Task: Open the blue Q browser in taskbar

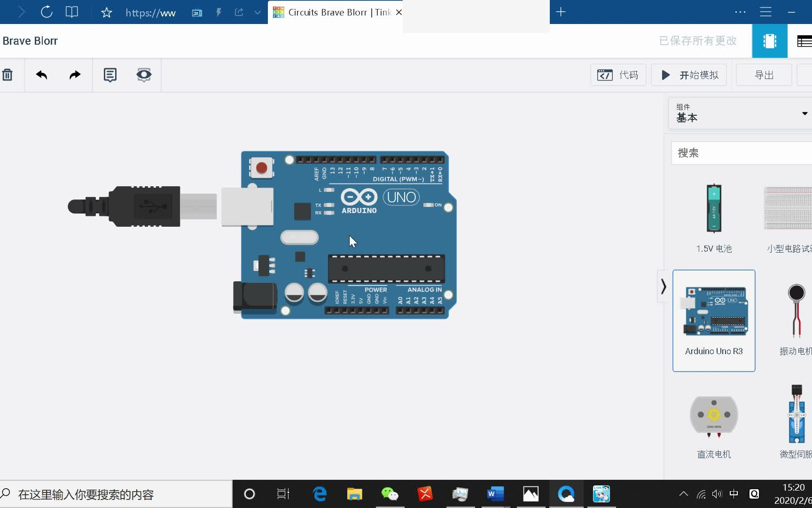Action: tap(566, 494)
